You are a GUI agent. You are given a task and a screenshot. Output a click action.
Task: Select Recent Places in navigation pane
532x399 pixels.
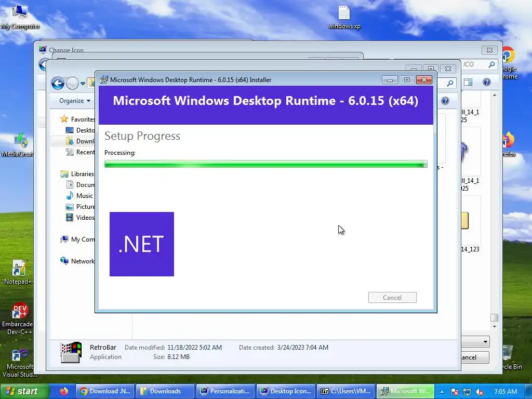click(x=81, y=152)
